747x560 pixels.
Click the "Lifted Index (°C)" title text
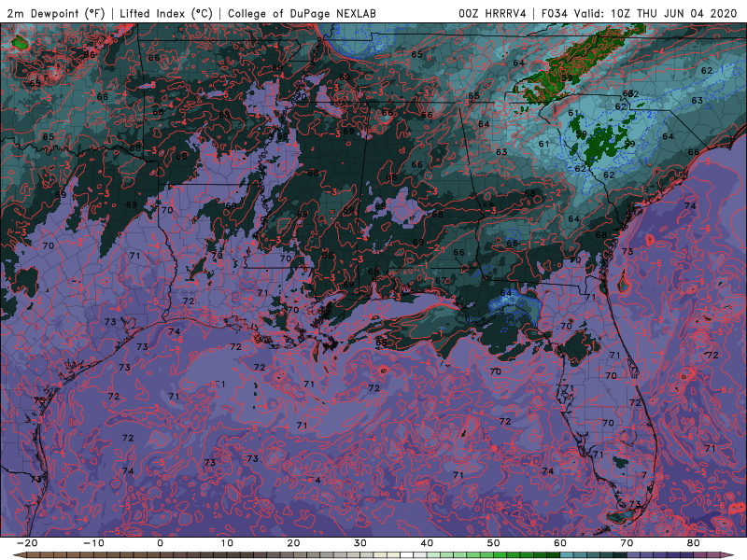point(166,13)
